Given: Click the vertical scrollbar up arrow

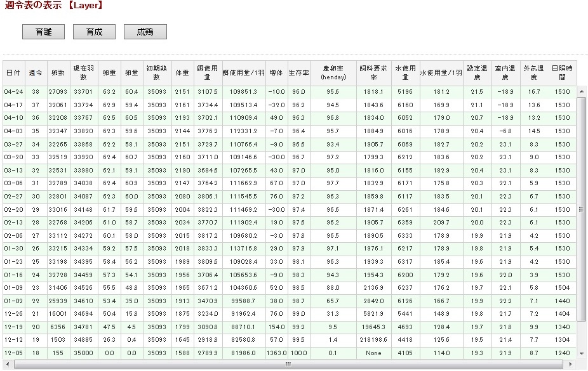Looking at the screenshot, I should click(582, 92).
